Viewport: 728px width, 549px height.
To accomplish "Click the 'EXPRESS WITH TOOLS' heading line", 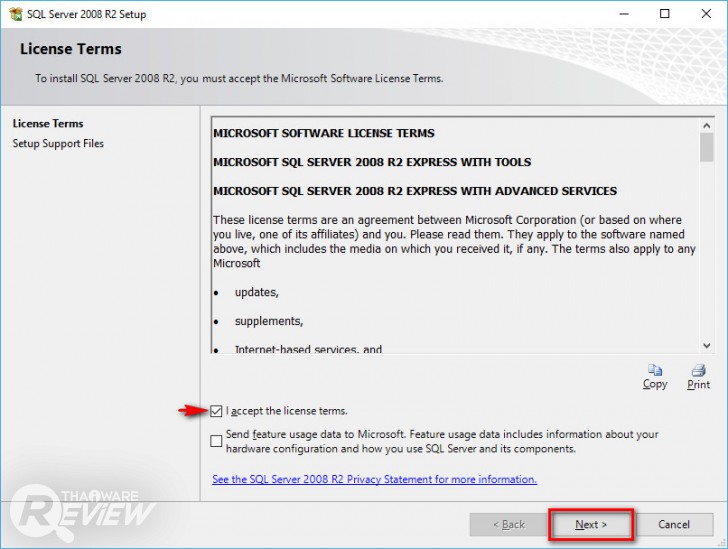I will [372, 162].
